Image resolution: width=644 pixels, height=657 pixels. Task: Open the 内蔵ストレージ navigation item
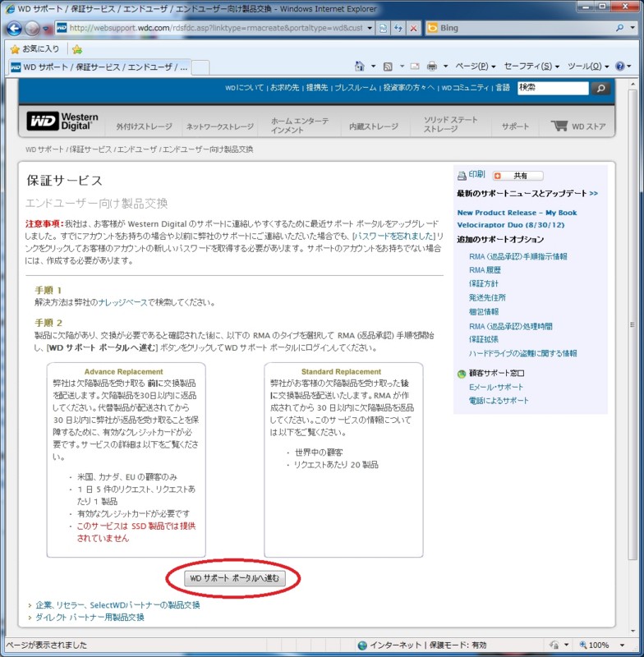point(374,126)
